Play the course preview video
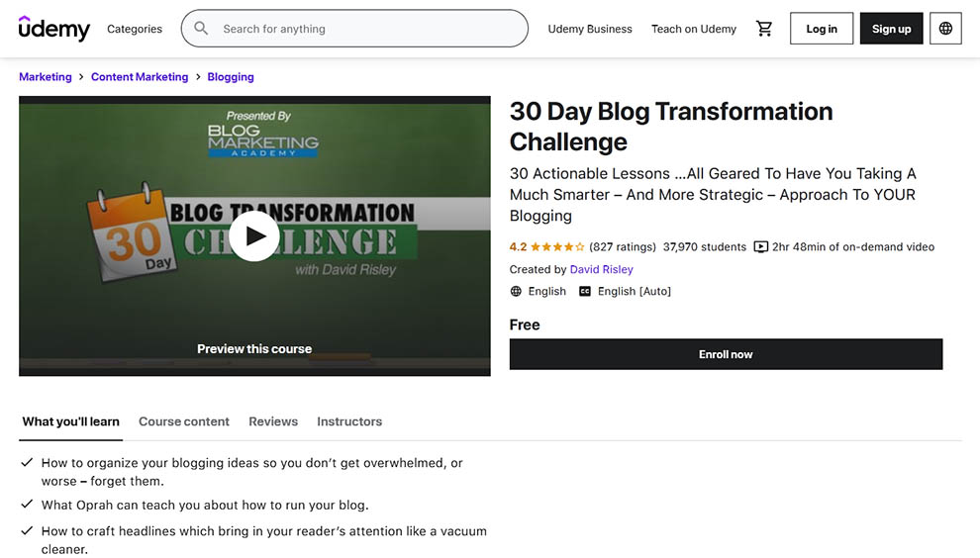The width and height of the screenshot is (980, 558). click(x=253, y=235)
